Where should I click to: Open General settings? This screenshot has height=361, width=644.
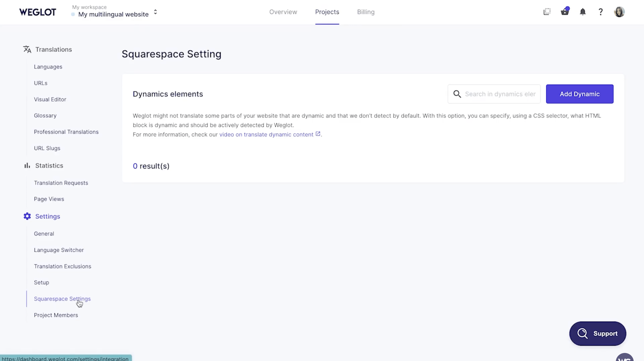pyautogui.click(x=44, y=234)
